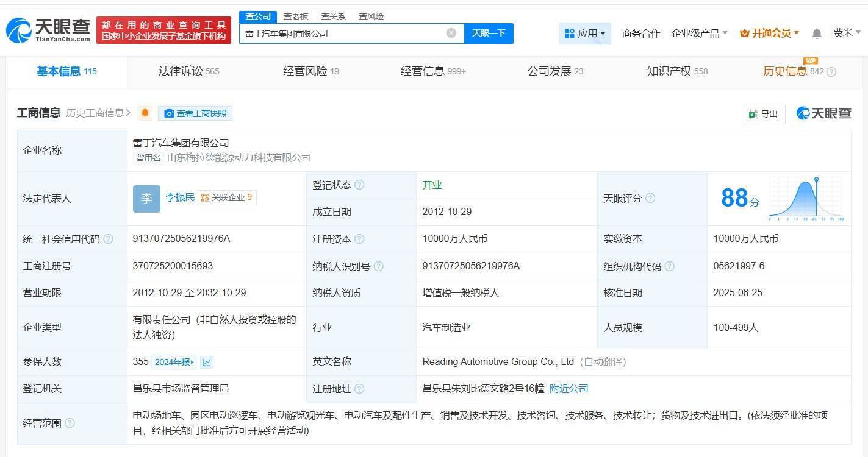Switch to the 基本信息 115 tab
868x457 pixels.
click(67, 71)
